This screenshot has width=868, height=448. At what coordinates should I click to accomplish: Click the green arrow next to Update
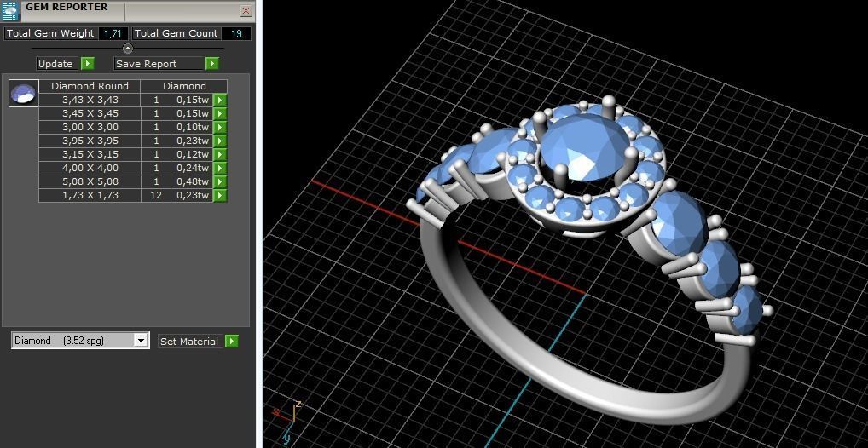[x=88, y=64]
